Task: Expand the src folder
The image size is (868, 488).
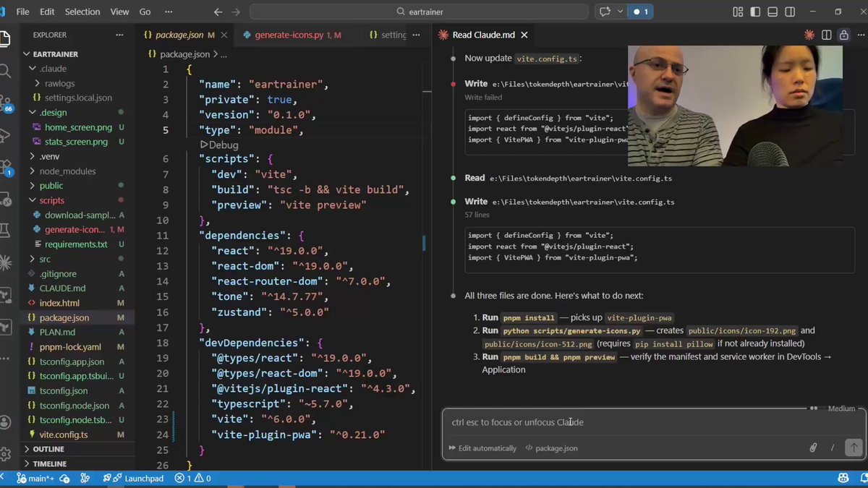Action: 46,259
